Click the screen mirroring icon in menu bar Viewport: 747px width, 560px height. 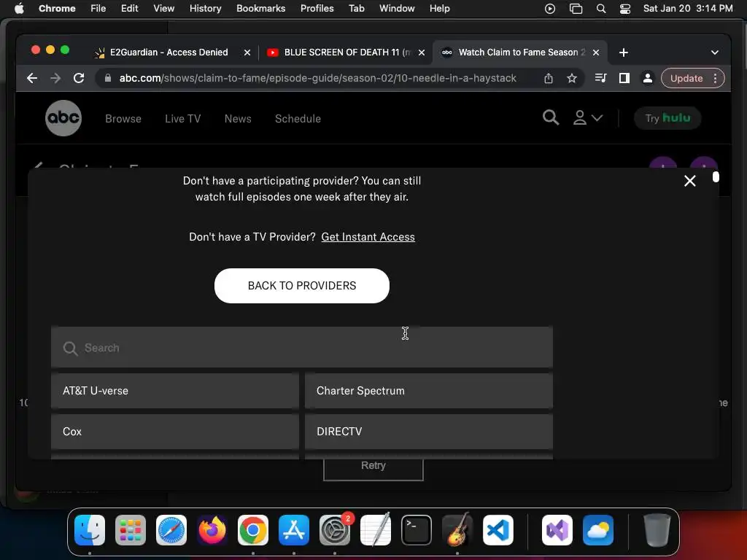click(576, 9)
